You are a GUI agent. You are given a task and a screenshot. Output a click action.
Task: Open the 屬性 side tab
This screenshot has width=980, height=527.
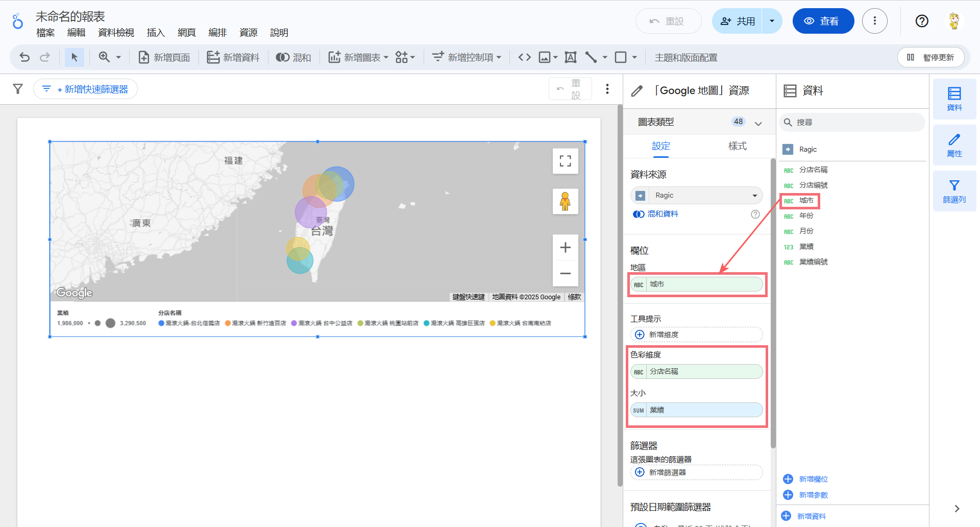click(954, 145)
